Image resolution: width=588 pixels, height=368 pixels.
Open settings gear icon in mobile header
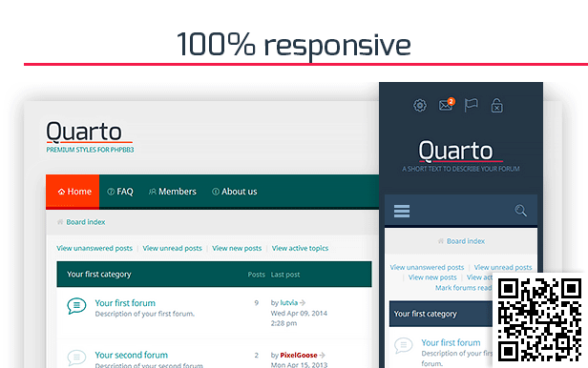pos(420,106)
